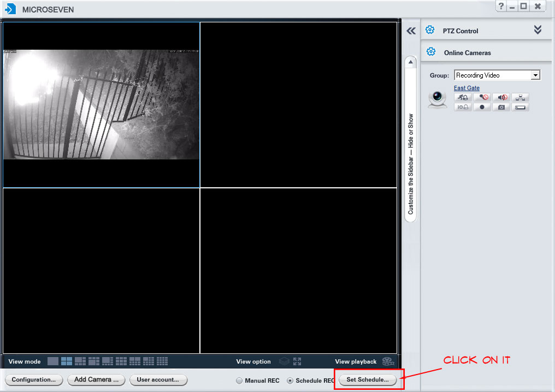Select the Manual REC radio button
This screenshot has width=555, height=392.
pyautogui.click(x=239, y=381)
